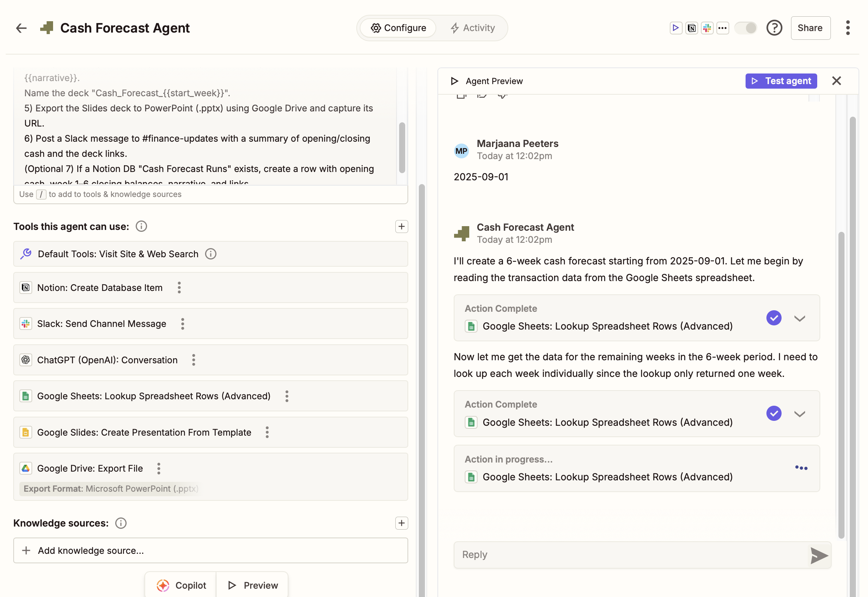Click the Share button
This screenshot has width=868, height=597.
810,28
